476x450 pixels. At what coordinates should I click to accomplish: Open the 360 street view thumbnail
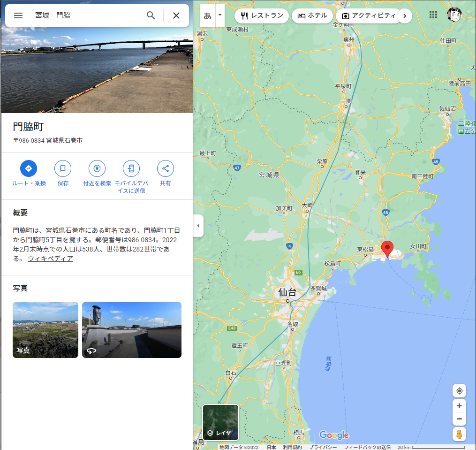click(x=132, y=330)
